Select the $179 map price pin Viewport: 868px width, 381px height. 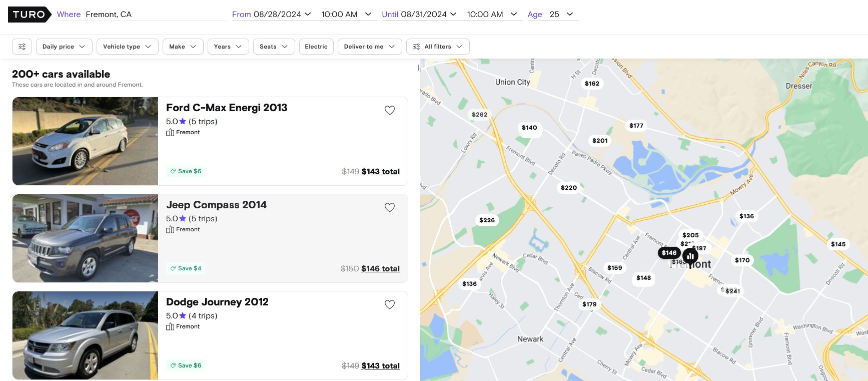pyautogui.click(x=589, y=304)
